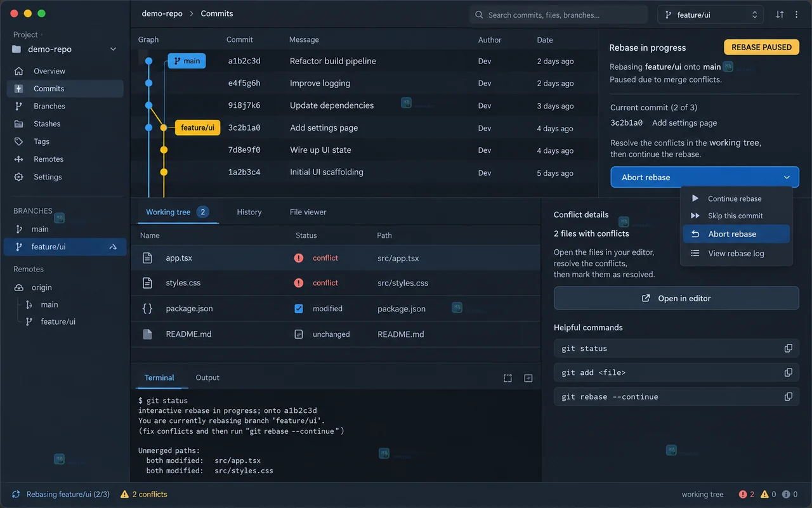Select commit a1b2c3d Refactor build pipeline

point(364,61)
